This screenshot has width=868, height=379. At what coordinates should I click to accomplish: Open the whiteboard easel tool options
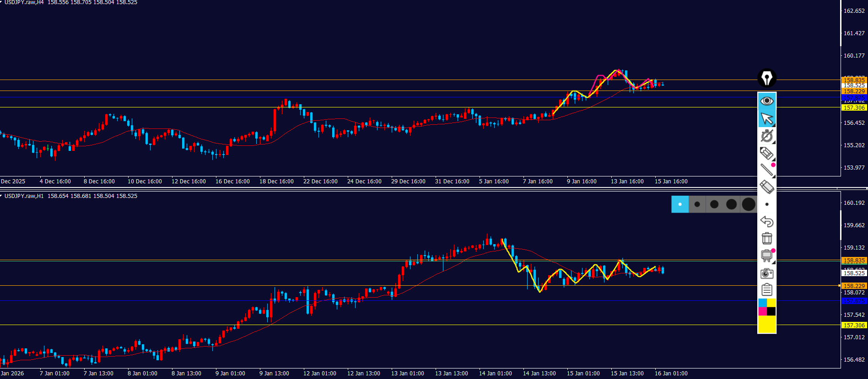tap(767, 256)
